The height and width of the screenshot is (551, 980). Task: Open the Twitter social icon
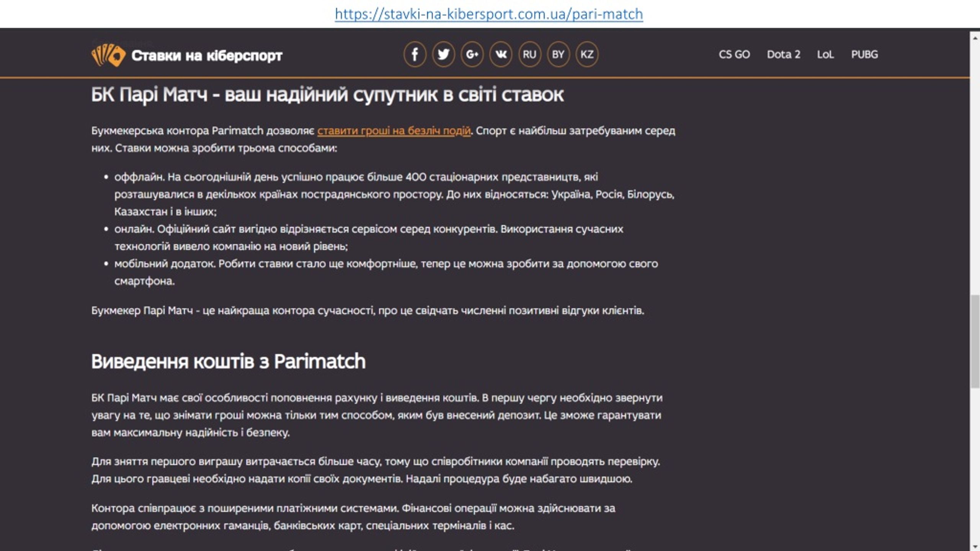click(x=443, y=54)
